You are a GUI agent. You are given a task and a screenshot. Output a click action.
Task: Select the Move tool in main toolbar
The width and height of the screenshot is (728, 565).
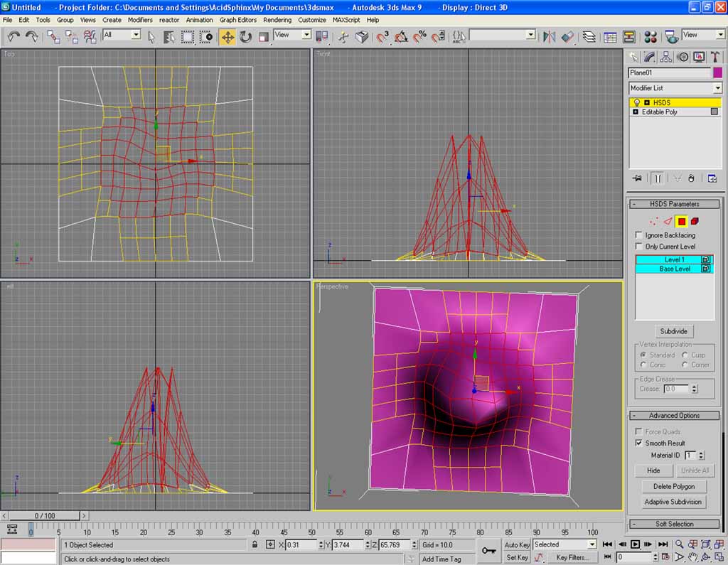click(x=227, y=36)
